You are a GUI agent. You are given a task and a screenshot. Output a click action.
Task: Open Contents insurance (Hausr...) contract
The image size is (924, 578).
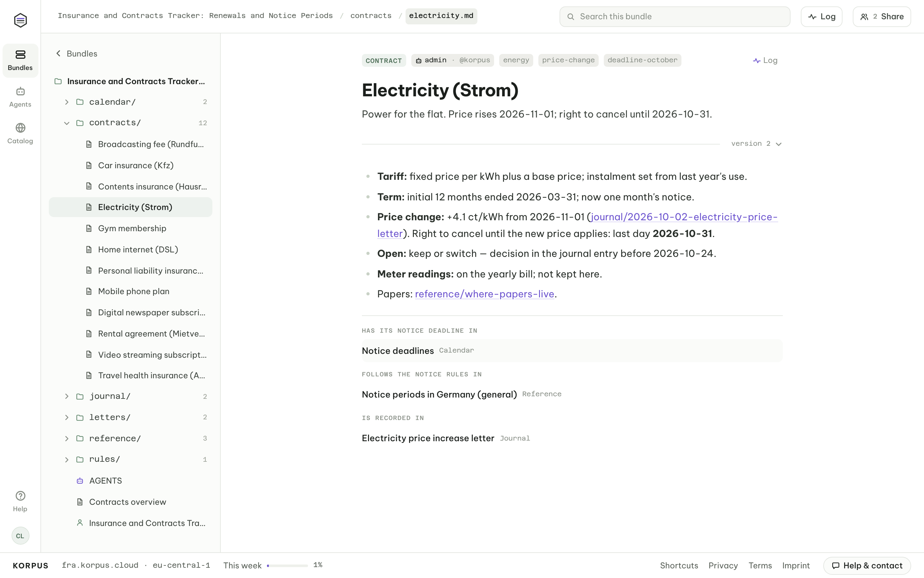131,186
